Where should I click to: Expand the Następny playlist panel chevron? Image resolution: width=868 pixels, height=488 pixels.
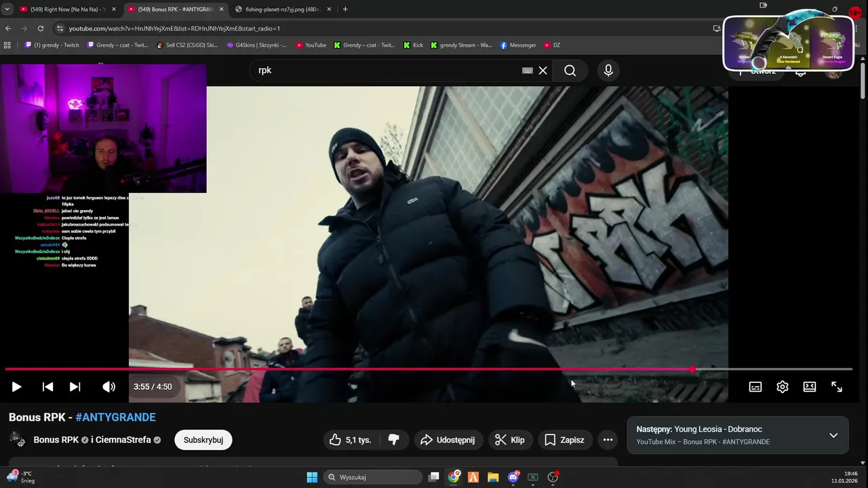click(833, 435)
